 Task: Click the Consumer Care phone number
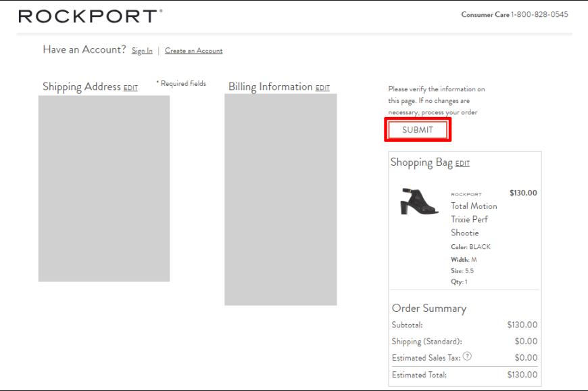coord(539,15)
